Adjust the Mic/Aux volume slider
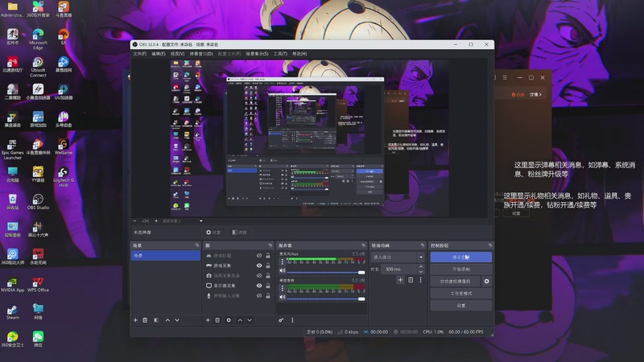 [326, 272]
